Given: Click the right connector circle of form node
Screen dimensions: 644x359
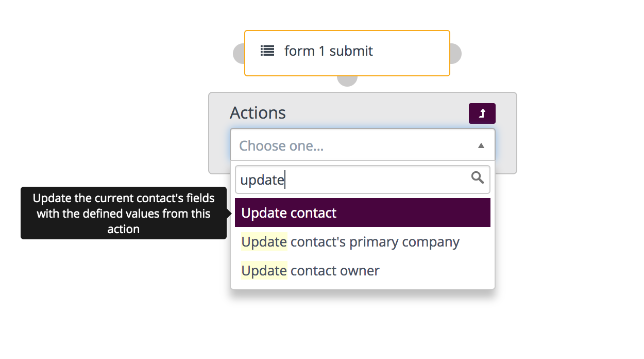Looking at the screenshot, I should coord(455,54).
